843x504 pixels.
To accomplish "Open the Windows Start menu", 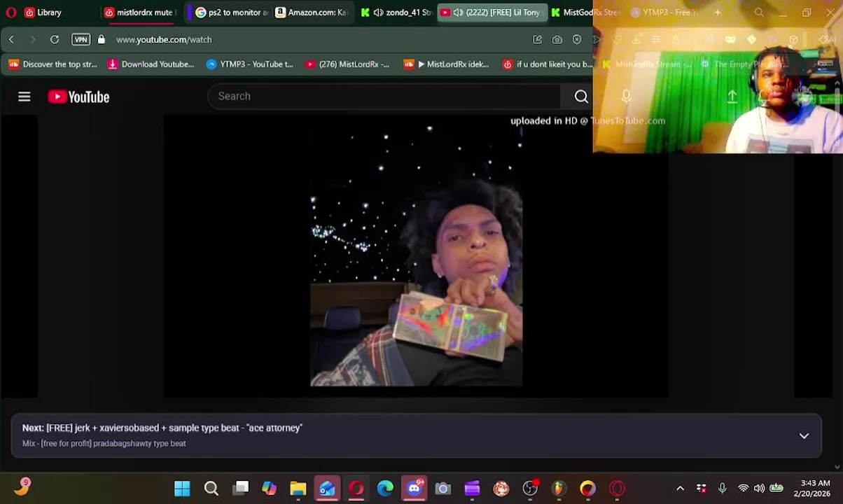I will point(182,489).
